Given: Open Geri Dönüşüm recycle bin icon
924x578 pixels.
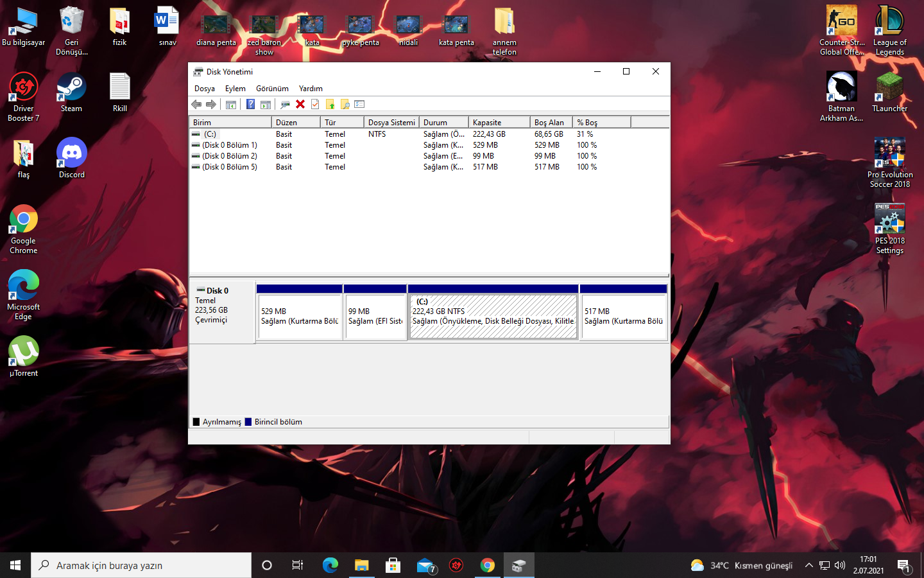Looking at the screenshot, I should tap(72, 30).
